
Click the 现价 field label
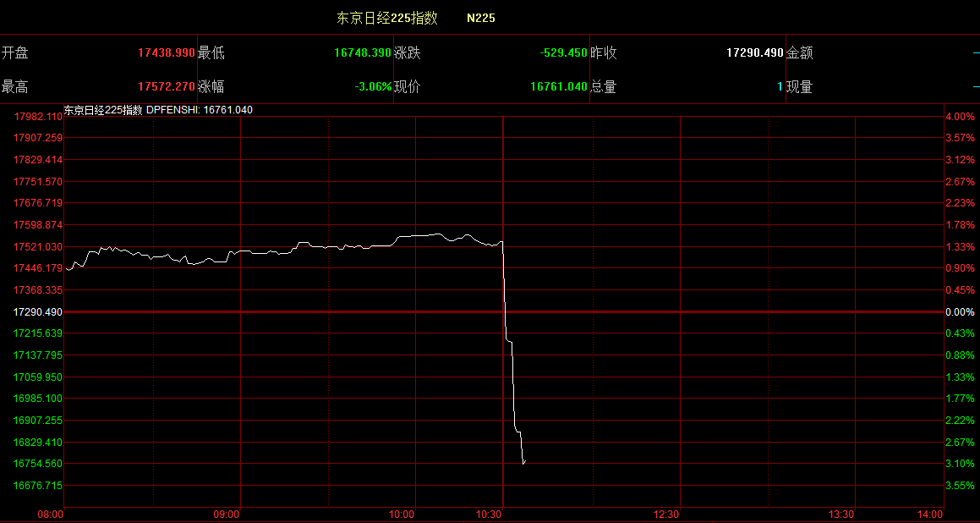(408, 86)
